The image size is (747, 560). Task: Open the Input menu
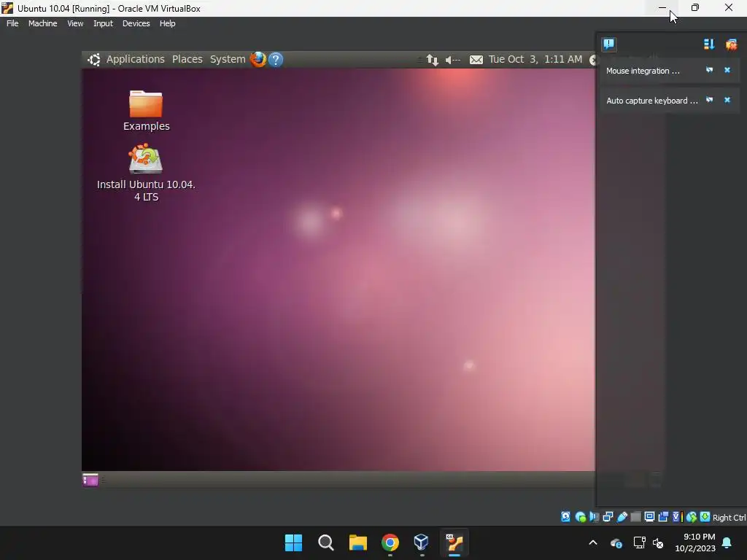pos(103,23)
